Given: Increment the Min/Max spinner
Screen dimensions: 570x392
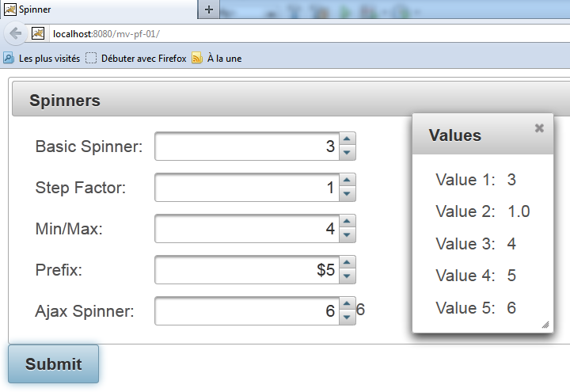Looking at the screenshot, I should pyautogui.click(x=348, y=222).
